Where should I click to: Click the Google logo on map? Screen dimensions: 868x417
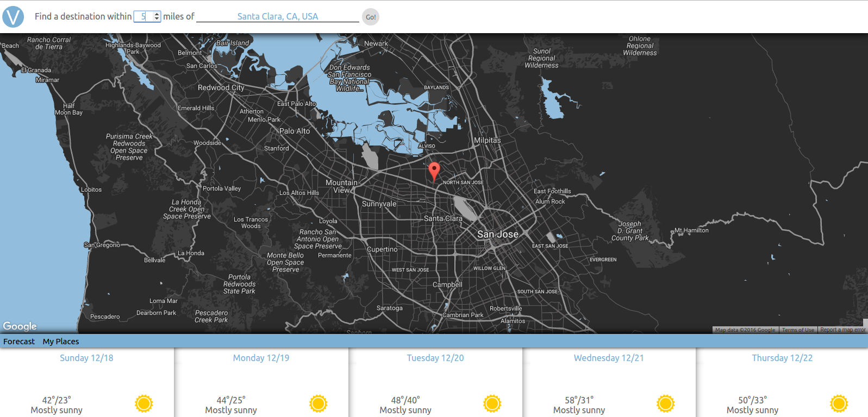click(x=20, y=326)
